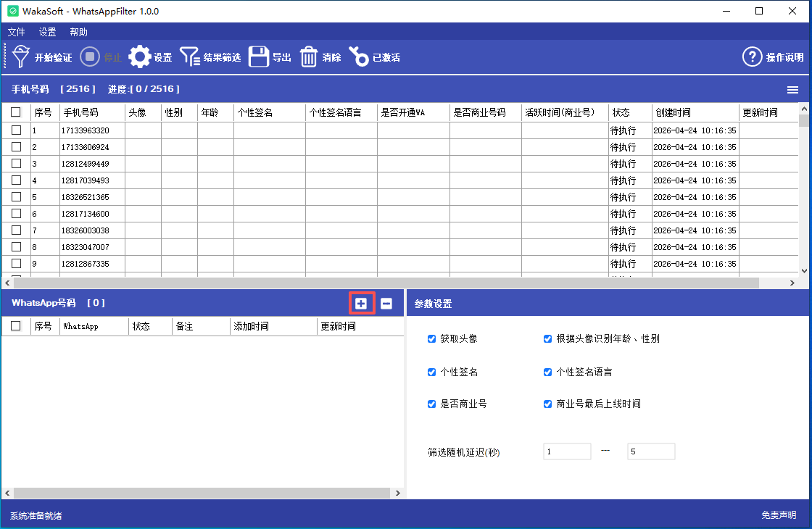Open the 帮助 menu
The image size is (812, 529).
[78, 32]
